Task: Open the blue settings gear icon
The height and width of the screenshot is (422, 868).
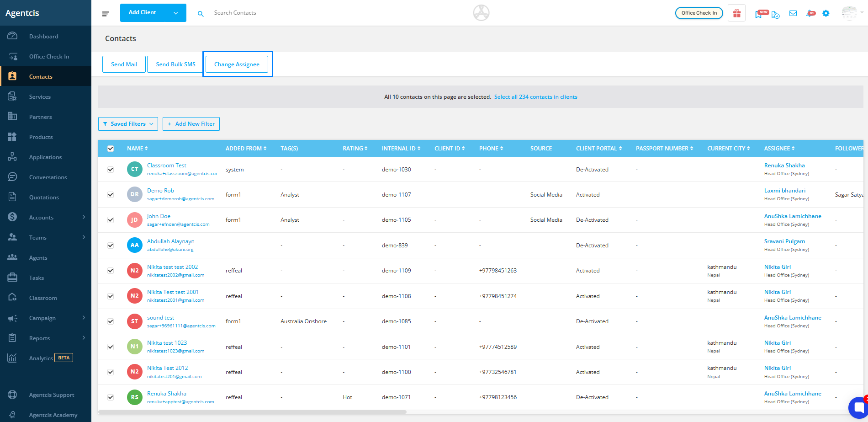Action: coord(826,13)
